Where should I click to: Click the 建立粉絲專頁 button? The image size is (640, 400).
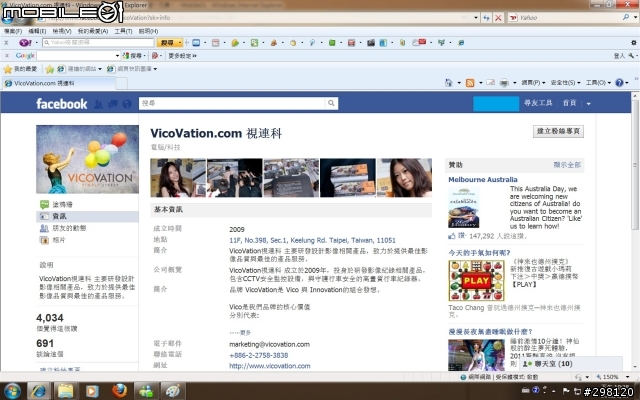click(x=558, y=131)
